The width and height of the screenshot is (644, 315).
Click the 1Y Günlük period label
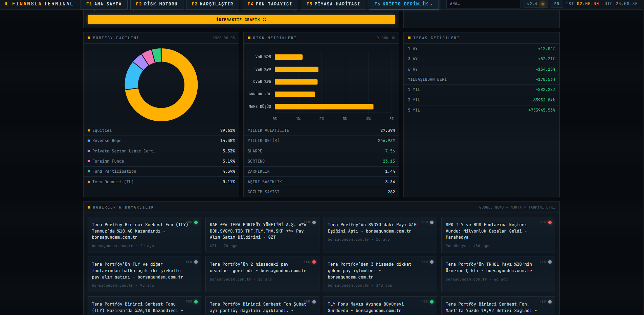[x=385, y=38]
